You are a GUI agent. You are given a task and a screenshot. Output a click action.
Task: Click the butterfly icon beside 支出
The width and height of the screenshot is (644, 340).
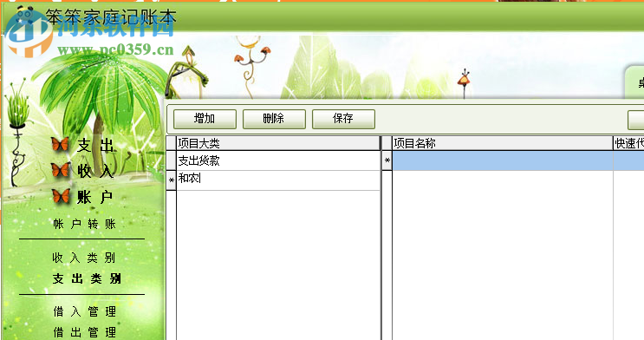[60, 144]
